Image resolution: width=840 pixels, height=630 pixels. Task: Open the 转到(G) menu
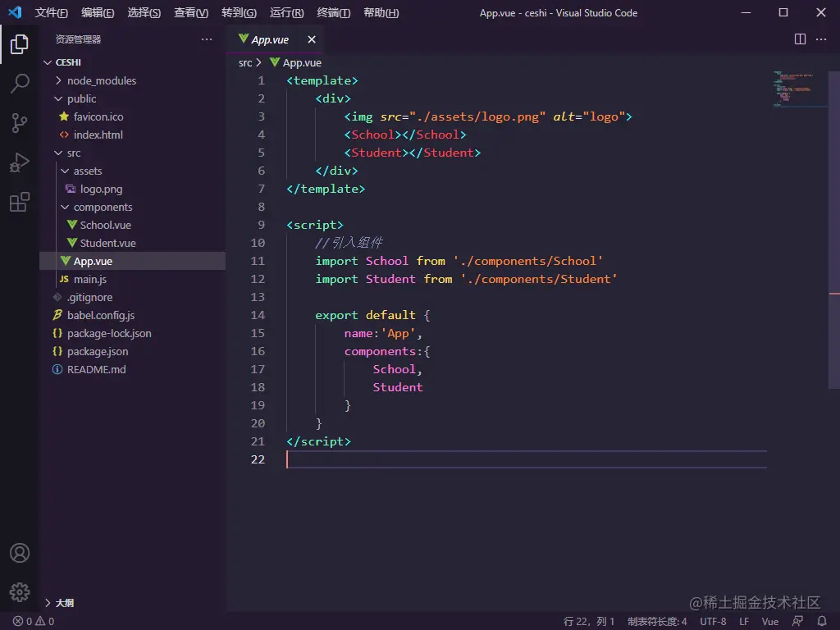[x=239, y=13]
